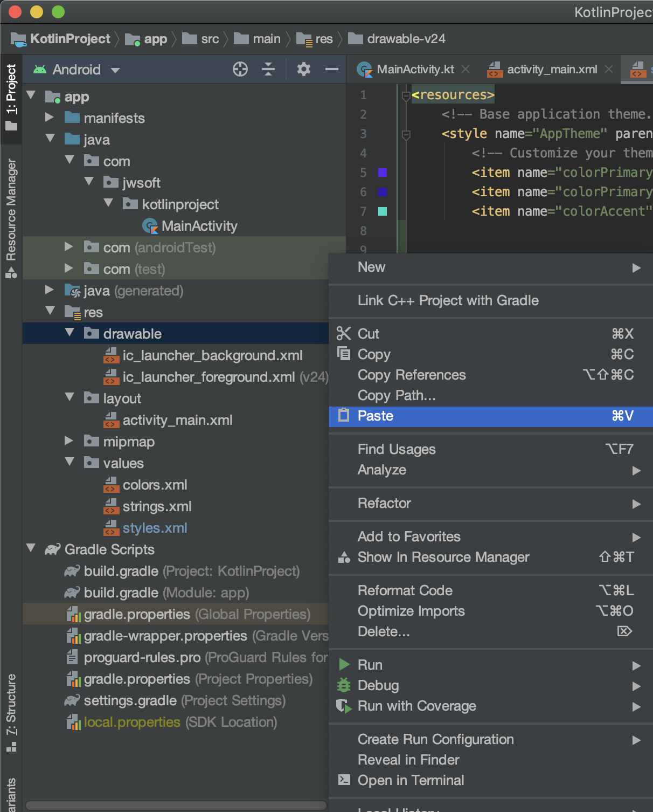
Task: Select build.gradle (Module: app)
Action: click(166, 593)
